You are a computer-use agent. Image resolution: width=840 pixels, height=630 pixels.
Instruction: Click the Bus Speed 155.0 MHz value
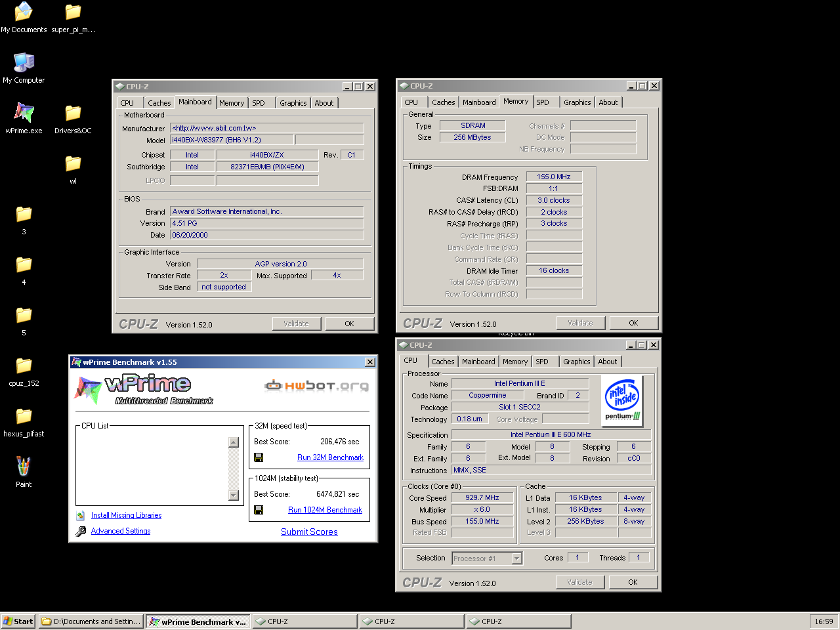482,521
